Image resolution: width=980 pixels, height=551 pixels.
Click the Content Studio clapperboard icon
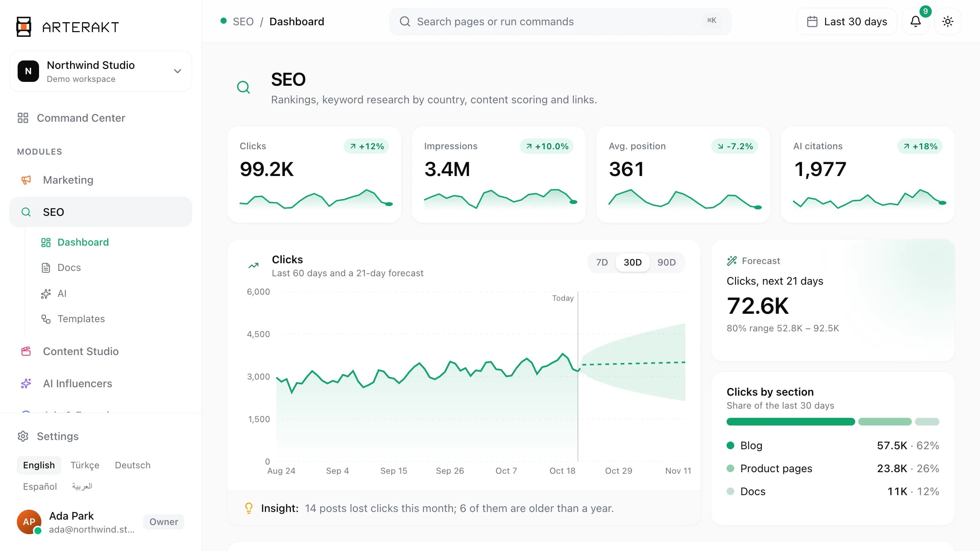click(x=26, y=351)
